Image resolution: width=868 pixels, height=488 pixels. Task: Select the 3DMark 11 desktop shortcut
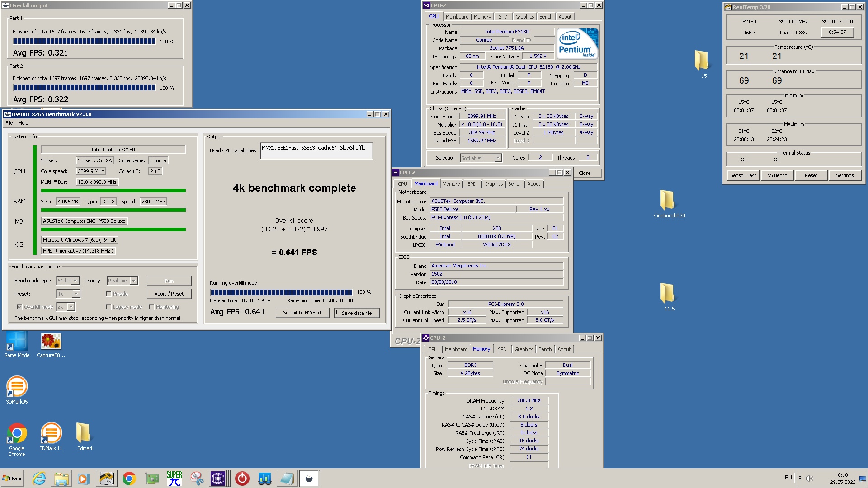tap(51, 437)
